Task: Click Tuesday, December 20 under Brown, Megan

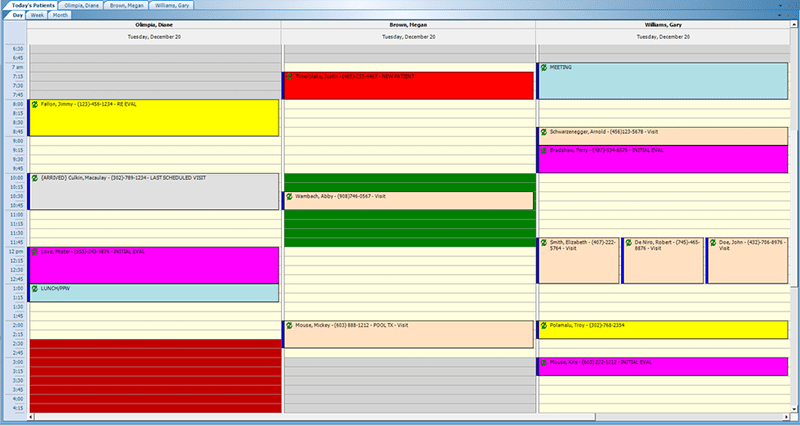Action: pos(409,37)
